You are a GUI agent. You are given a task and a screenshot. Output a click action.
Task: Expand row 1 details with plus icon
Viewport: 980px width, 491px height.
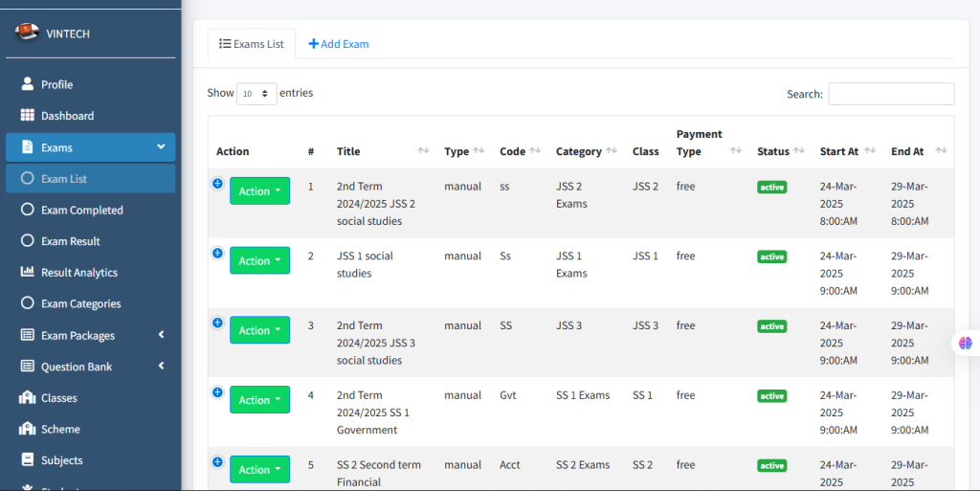click(217, 184)
